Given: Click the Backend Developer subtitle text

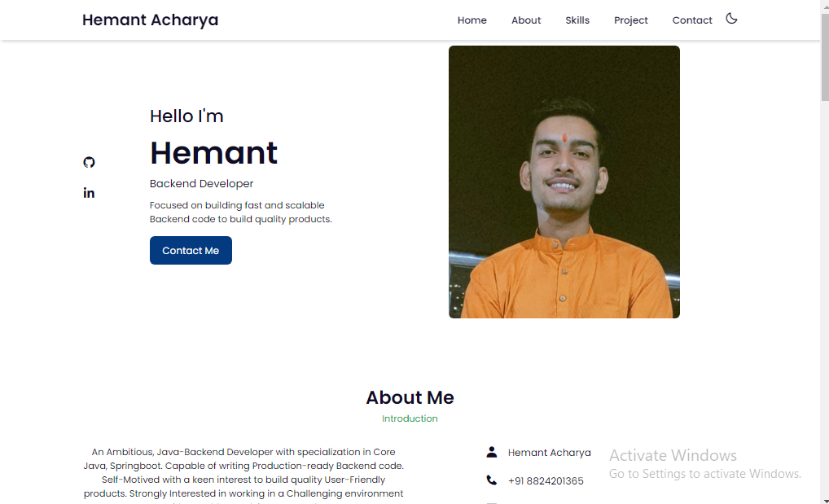Looking at the screenshot, I should [201, 183].
